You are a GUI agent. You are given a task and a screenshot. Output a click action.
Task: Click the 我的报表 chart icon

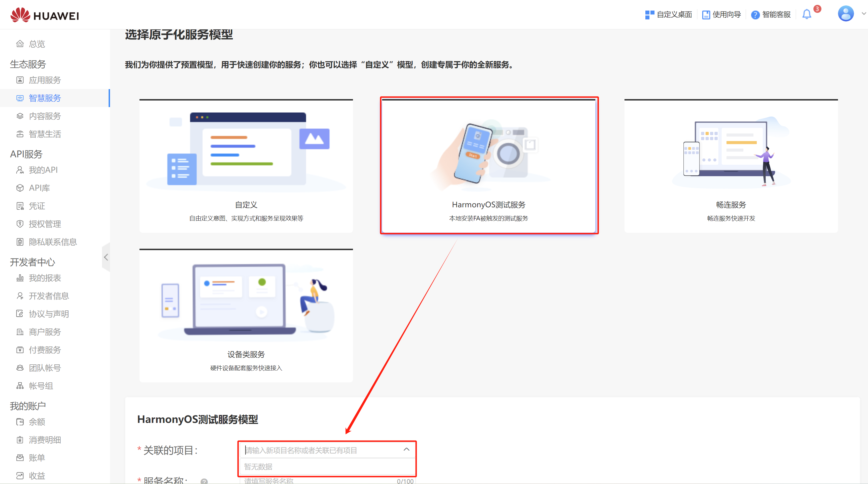tap(20, 278)
